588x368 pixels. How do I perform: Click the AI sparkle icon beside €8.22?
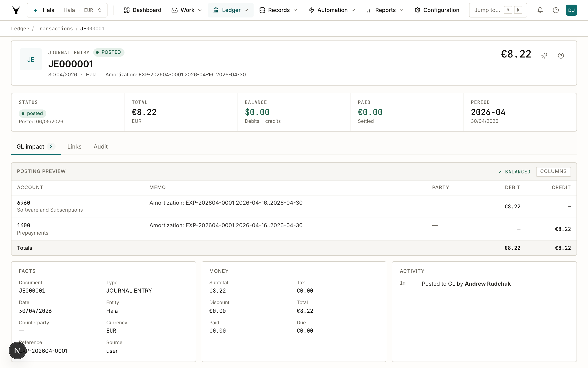click(545, 55)
